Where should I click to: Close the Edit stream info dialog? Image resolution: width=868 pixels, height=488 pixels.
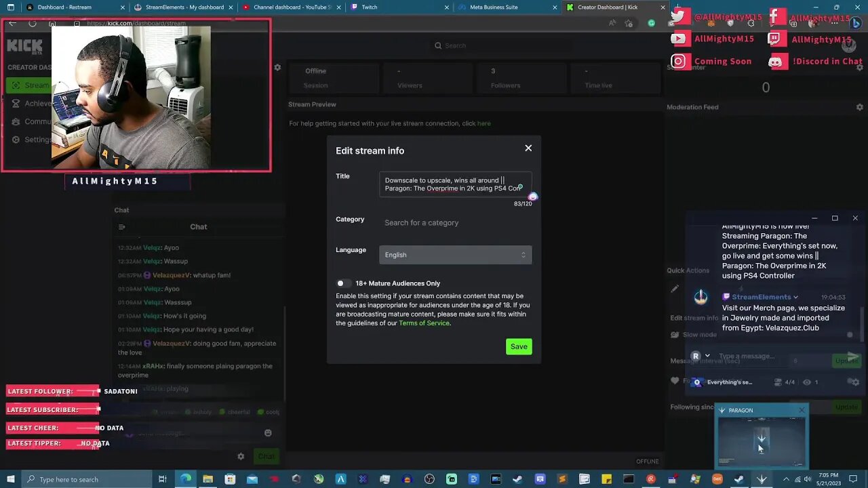(528, 148)
